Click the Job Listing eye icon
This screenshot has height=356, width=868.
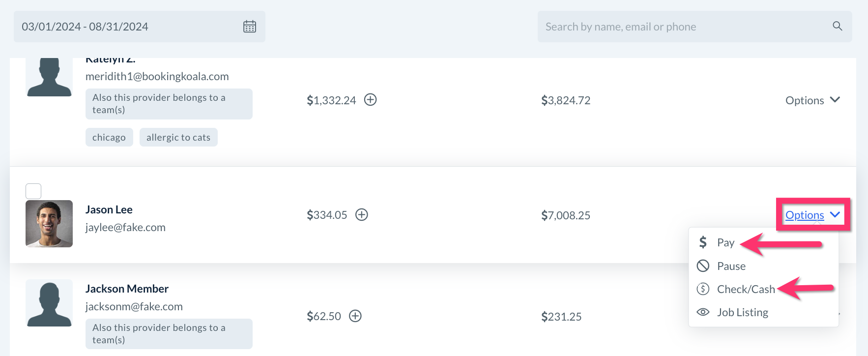click(703, 312)
